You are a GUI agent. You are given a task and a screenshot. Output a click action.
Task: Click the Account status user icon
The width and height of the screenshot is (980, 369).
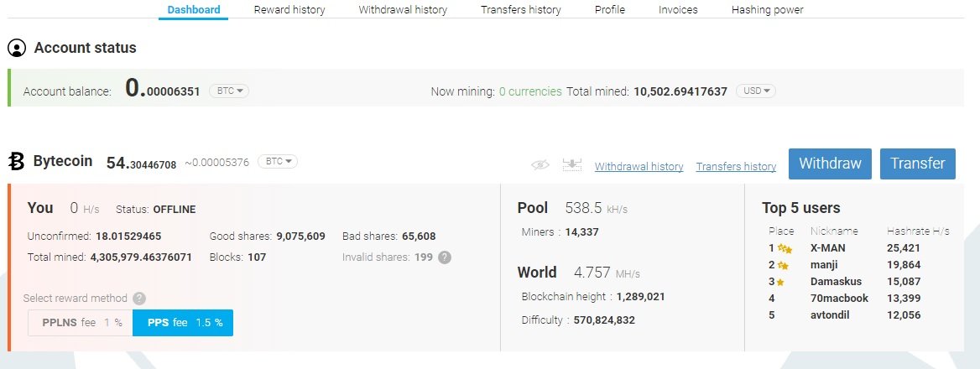[x=17, y=48]
